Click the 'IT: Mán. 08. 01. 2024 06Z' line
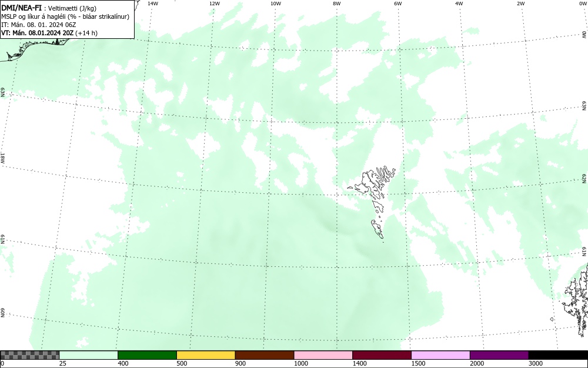 click(x=39, y=25)
